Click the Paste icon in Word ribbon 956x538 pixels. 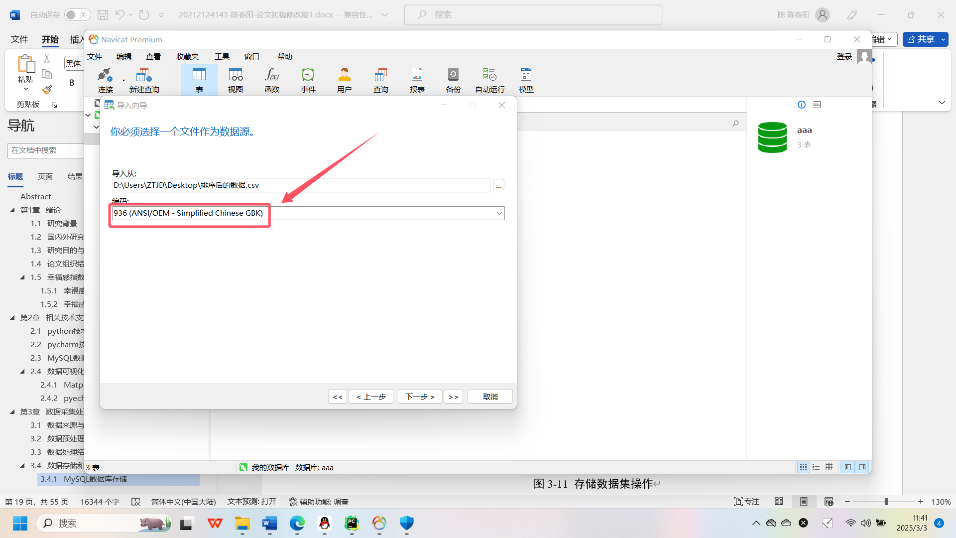[x=26, y=64]
